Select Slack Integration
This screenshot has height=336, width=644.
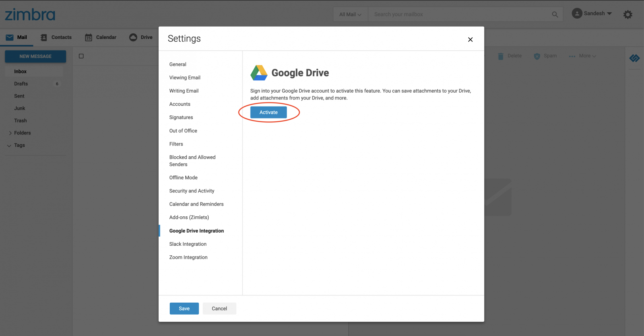click(x=188, y=244)
